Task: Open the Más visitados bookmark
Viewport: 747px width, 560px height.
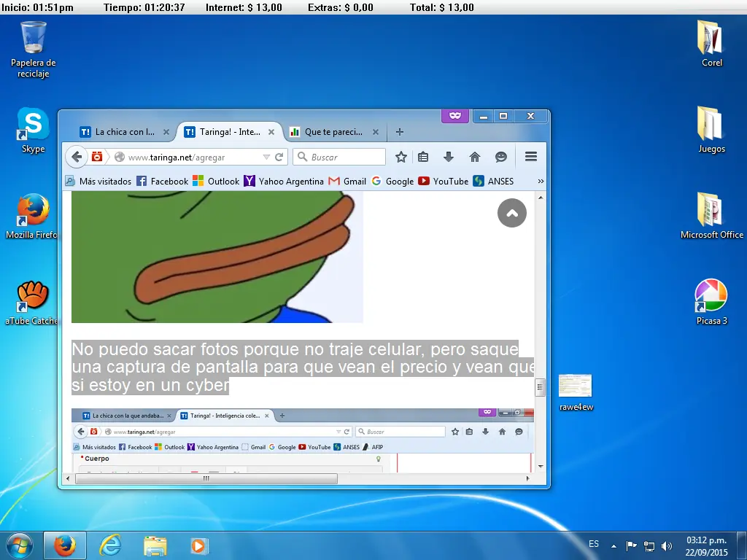Action: (x=98, y=181)
